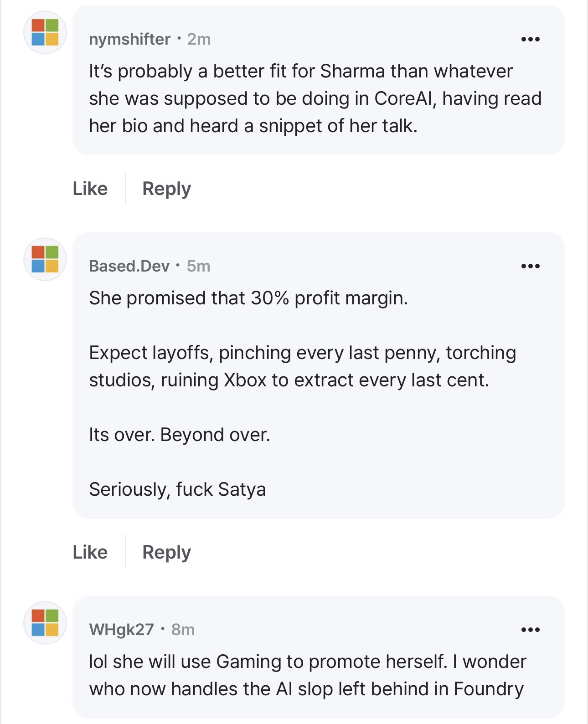Open more options on WHgk27's comment

(531, 630)
